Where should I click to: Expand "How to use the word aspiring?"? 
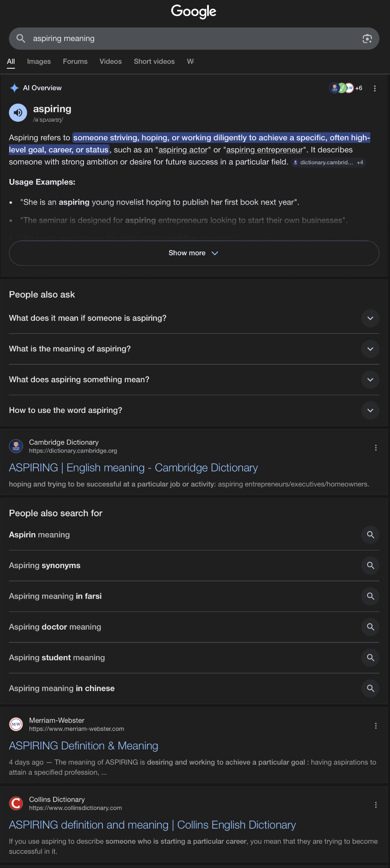pyautogui.click(x=370, y=410)
